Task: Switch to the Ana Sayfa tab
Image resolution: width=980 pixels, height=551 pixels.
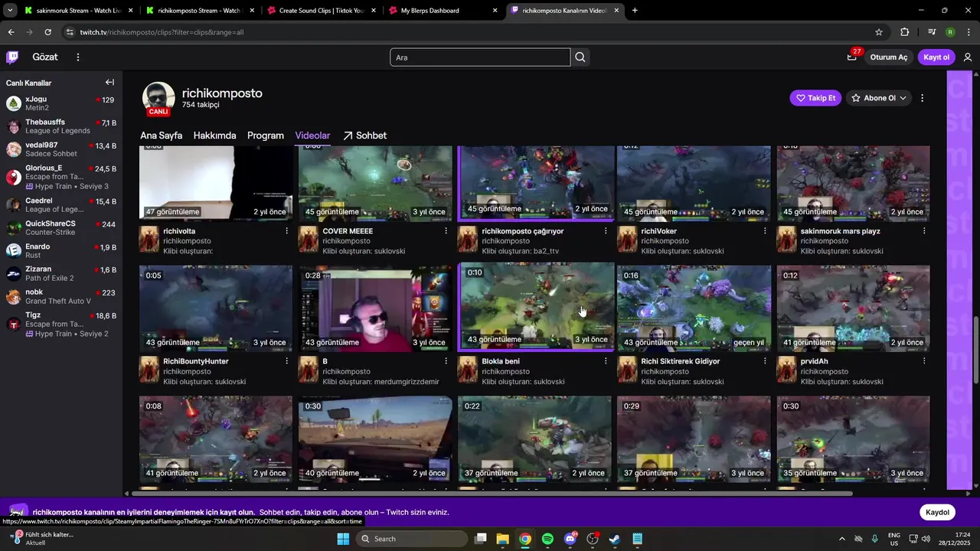Action: tap(161, 135)
